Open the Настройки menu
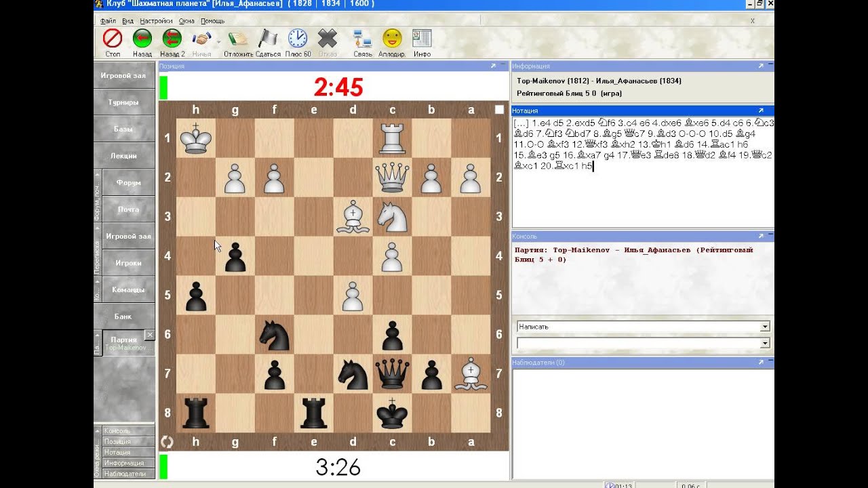Viewport: 868px width, 488px height. click(157, 21)
